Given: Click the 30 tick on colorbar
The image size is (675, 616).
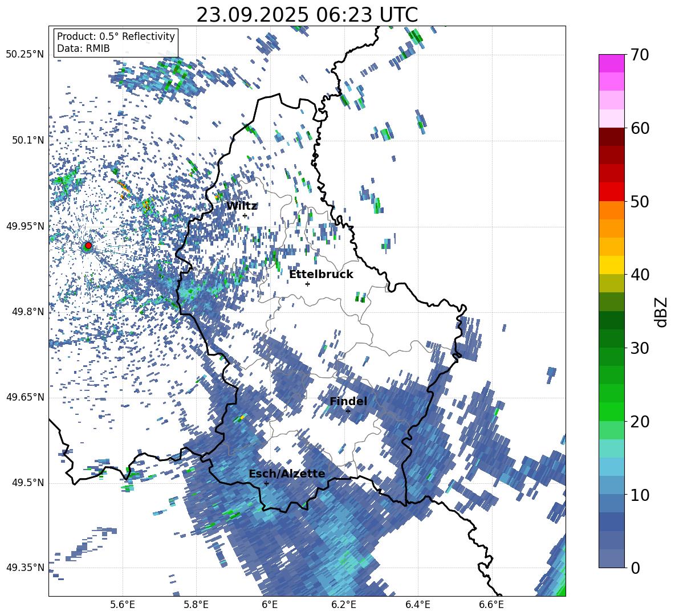Looking at the screenshot, I should coord(640,348).
